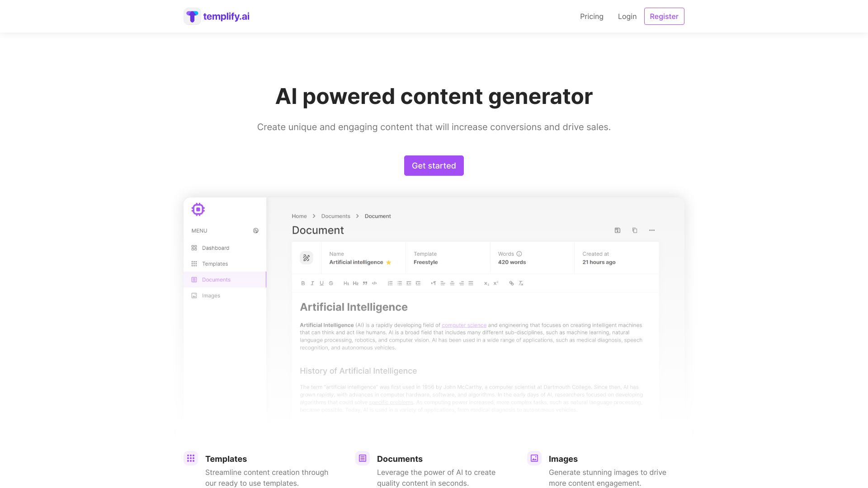868x488 pixels.
Task: Expand the document settings menu icon
Action: pyautogui.click(x=652, y=230)
